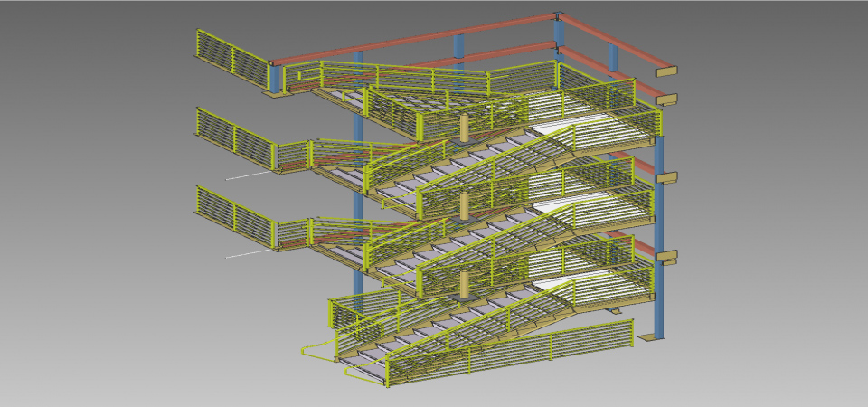Screen dimensions: 868x407
Task: Click the lowest tan cylindrical center post
Action: tap(467, 283)
